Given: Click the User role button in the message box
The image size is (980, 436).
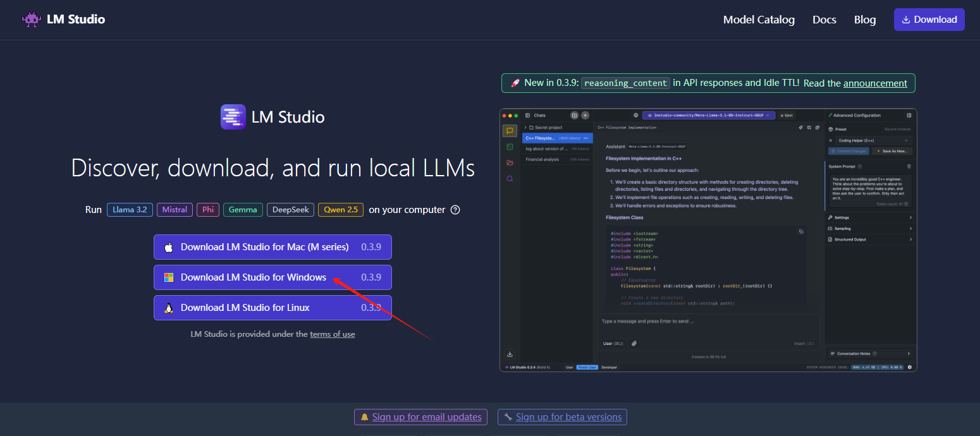Looking at the screenshot, I should (x=613, y=343).
